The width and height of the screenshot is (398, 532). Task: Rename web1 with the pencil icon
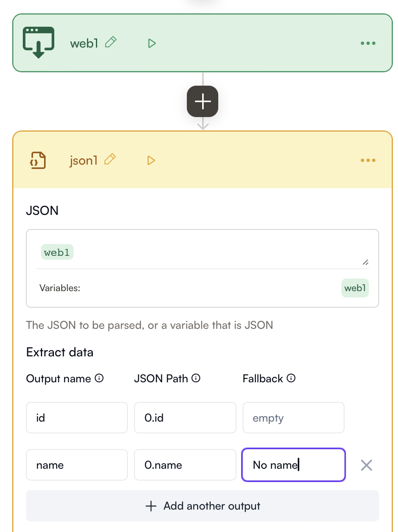click(111, 42)
